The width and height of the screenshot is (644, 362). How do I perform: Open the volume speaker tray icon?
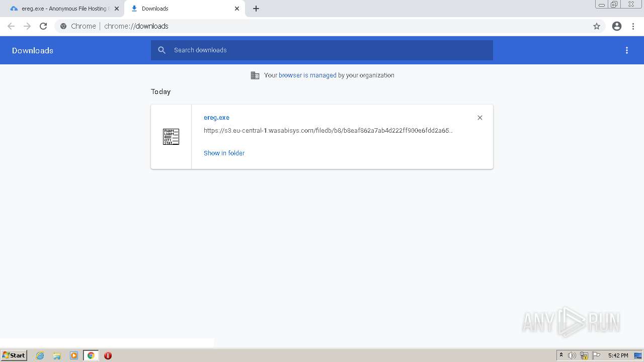tap(572, 355)
